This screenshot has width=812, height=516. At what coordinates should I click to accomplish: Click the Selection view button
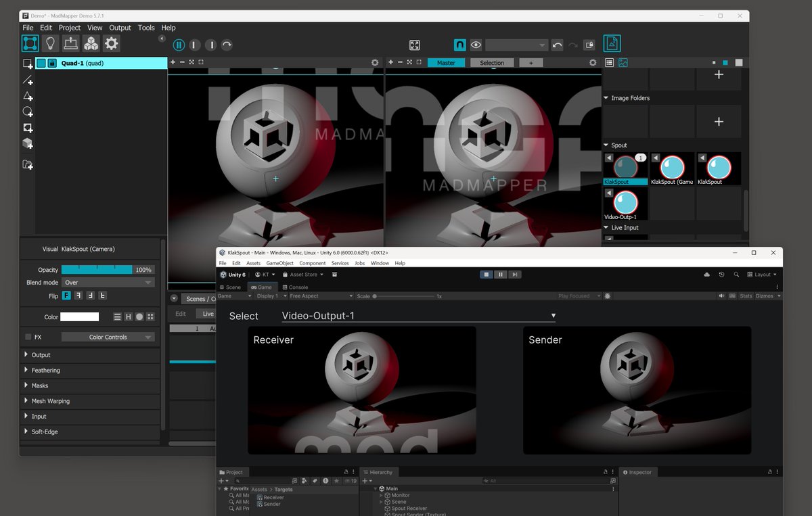pos(492,63)
